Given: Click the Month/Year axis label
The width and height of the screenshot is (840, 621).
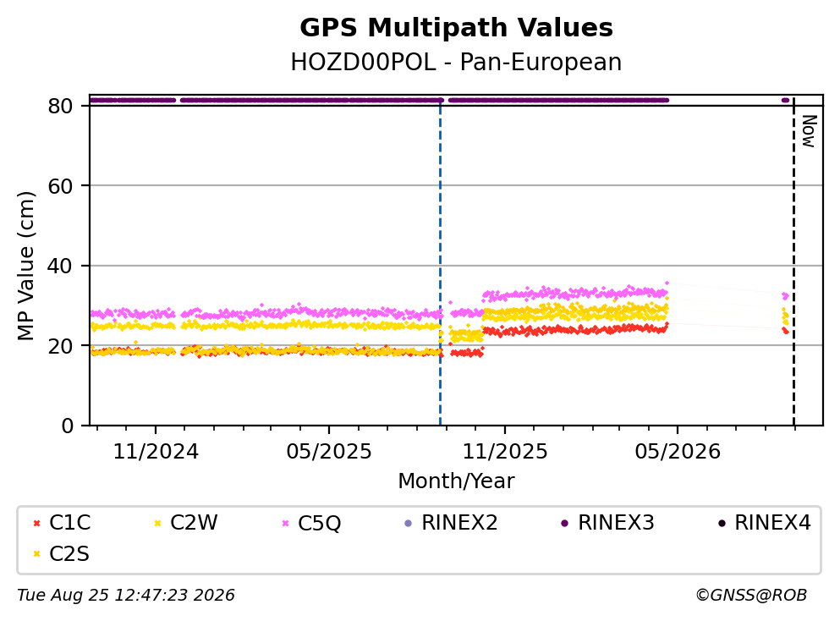Looking at the screenshot, I should (x=457, y=481).
